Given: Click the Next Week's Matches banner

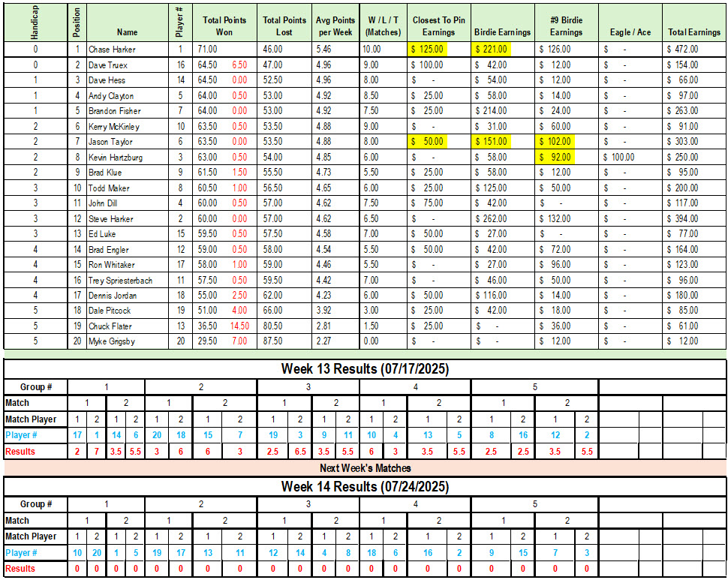Looking at the screenshot, I should (x=365, y=468).
